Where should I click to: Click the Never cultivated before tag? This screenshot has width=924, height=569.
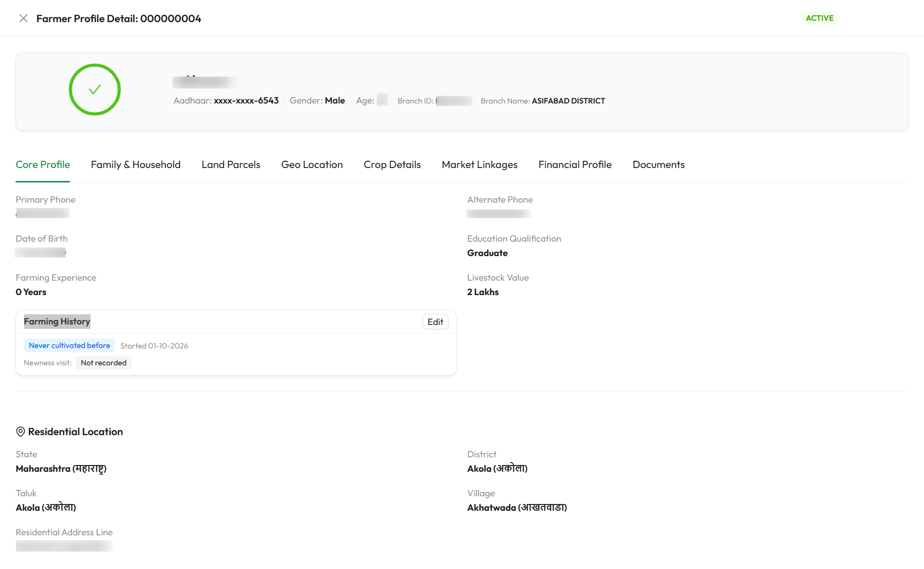pos(69,346)
